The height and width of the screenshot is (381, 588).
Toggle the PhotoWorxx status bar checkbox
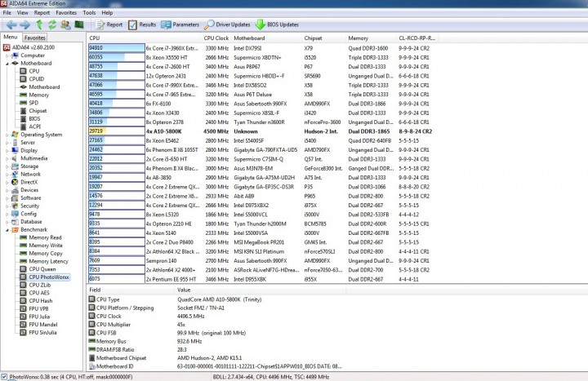(x=4, y=377)
